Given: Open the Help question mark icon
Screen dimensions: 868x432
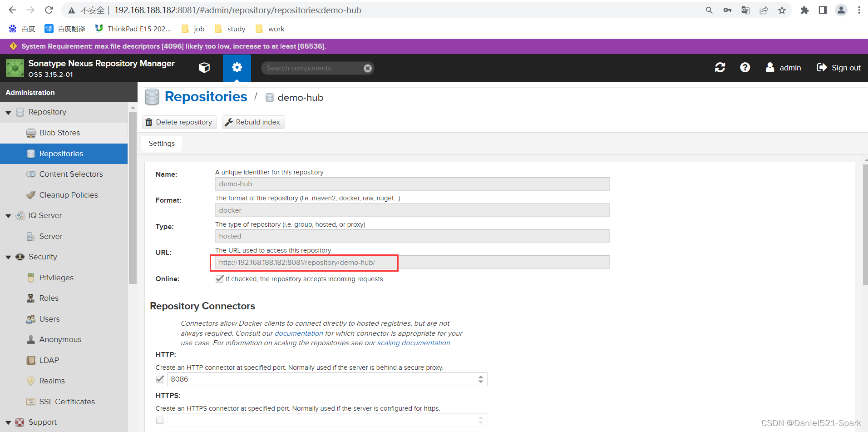Looking at the screenshot, I should 745,68.
